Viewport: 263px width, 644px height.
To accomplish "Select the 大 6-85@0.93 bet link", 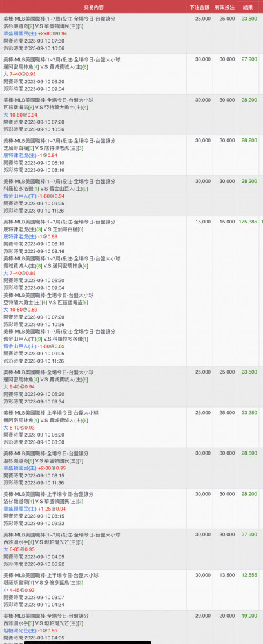I will point(19,549).
